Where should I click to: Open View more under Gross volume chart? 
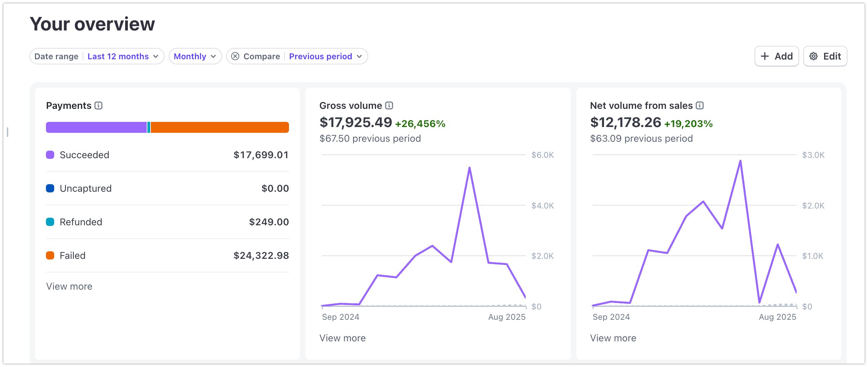[342, 338]
